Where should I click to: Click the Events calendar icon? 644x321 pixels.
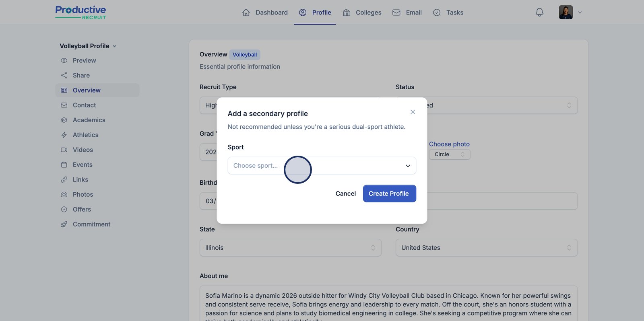(64, 165)
